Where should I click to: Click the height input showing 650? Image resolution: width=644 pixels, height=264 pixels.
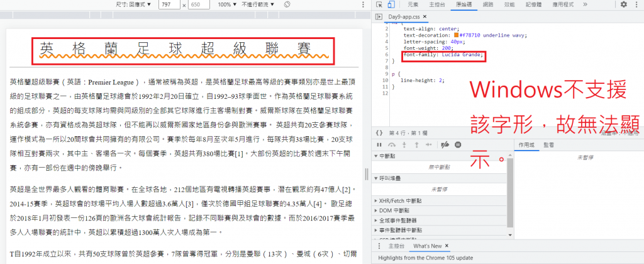click(199, 4)
